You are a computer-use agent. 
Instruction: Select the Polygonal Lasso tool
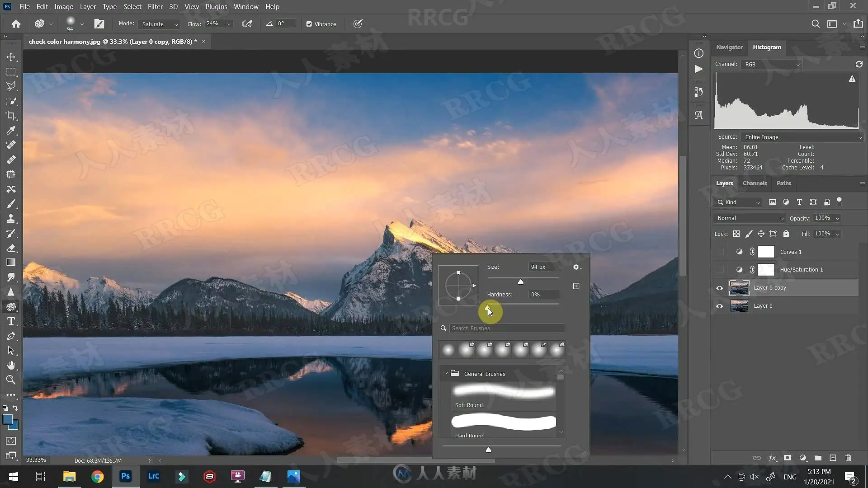point(11,86)
